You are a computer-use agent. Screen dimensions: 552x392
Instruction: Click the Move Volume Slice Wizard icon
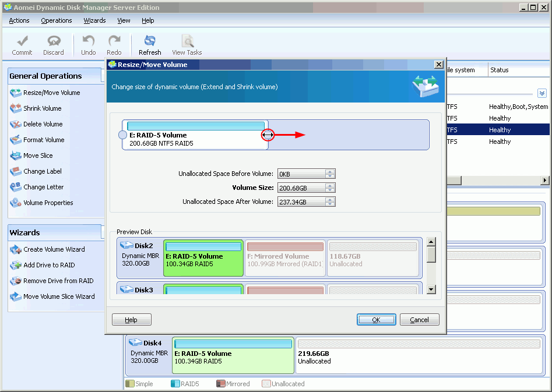[16, 296]
